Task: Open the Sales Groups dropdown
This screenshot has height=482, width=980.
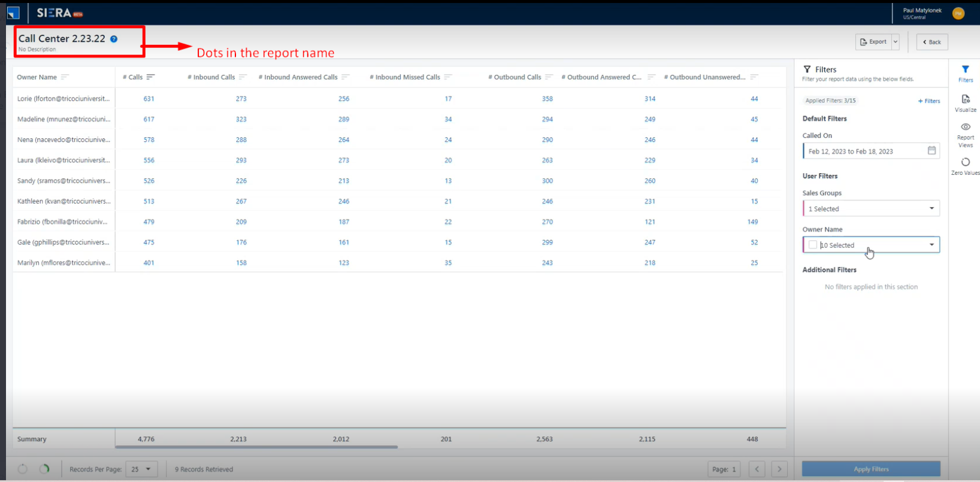Action: (871, 208)
